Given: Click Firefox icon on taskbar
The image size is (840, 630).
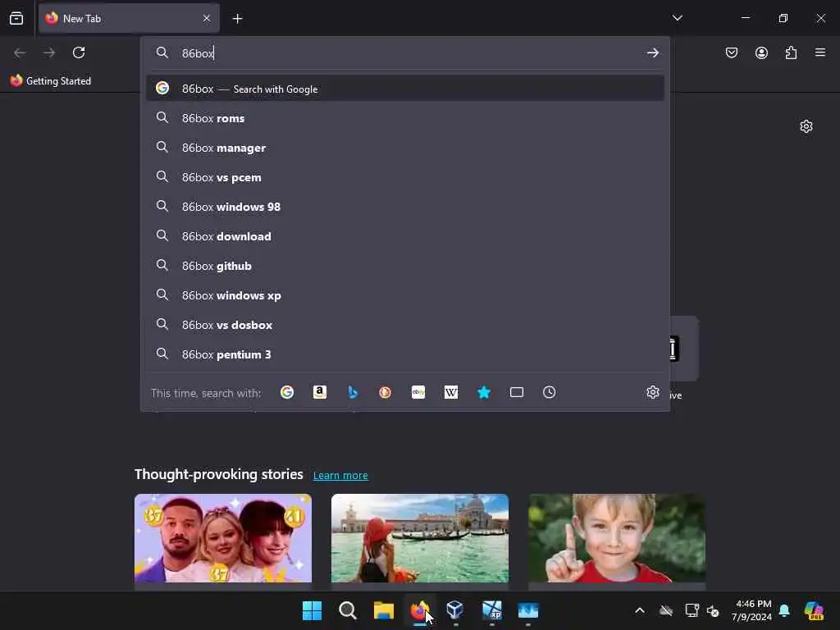Looking at the screenshot, I should click(419, 610).
